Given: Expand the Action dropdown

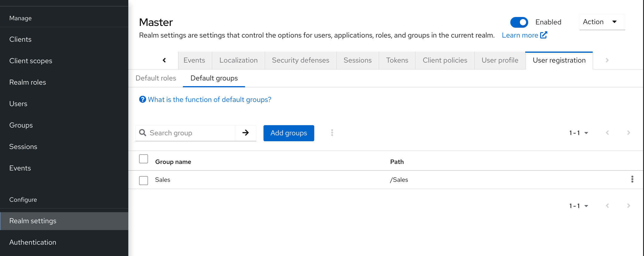Looking at the screenshot, I should point(602,22).
